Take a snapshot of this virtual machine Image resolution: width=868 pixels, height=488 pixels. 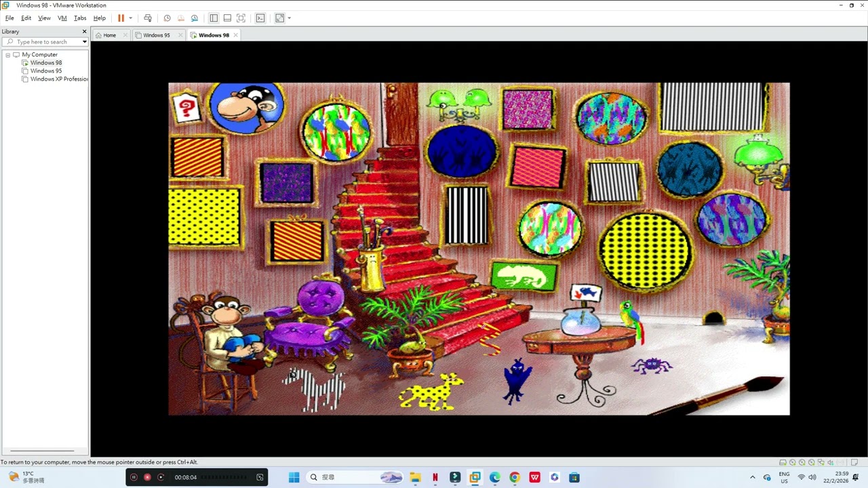coord(167,18)
